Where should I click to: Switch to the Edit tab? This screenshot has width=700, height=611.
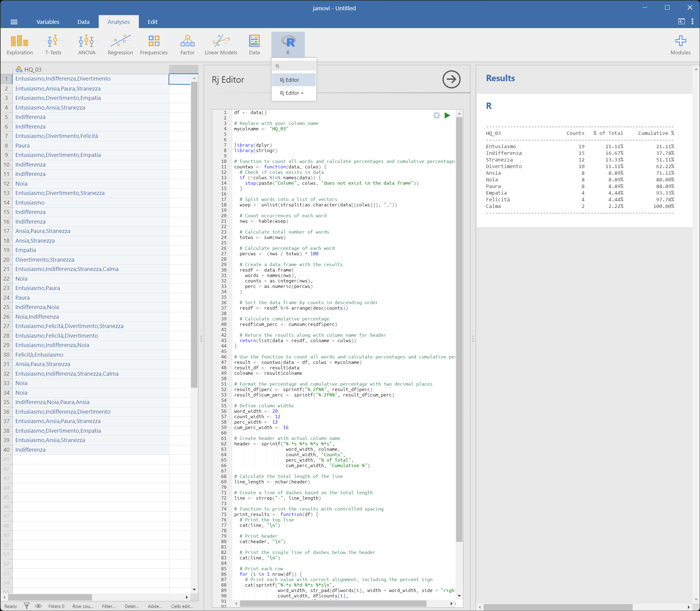(x=152, y=22)
